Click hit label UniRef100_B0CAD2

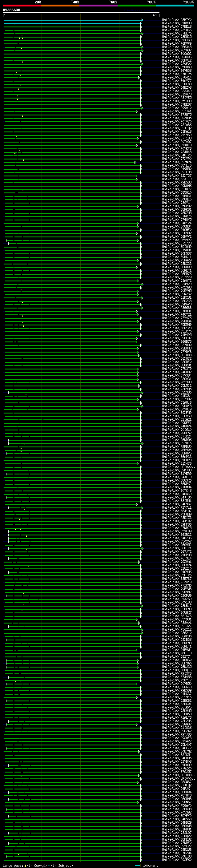pos(177,54)
